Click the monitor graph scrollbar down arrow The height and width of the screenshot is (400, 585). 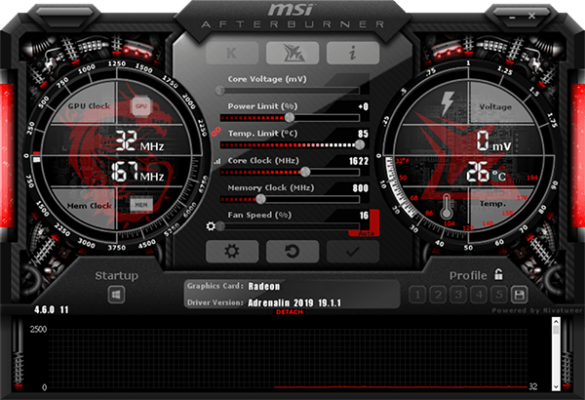tap(556, 387)
